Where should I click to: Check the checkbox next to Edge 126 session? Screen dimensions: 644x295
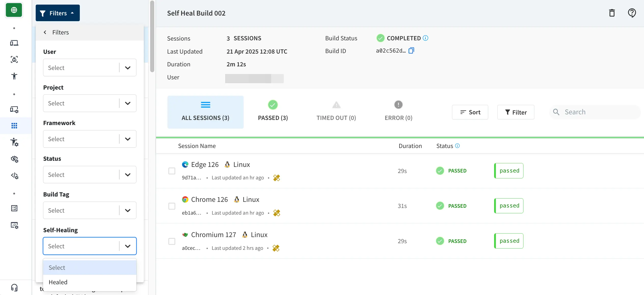click(x=172, y=171)
